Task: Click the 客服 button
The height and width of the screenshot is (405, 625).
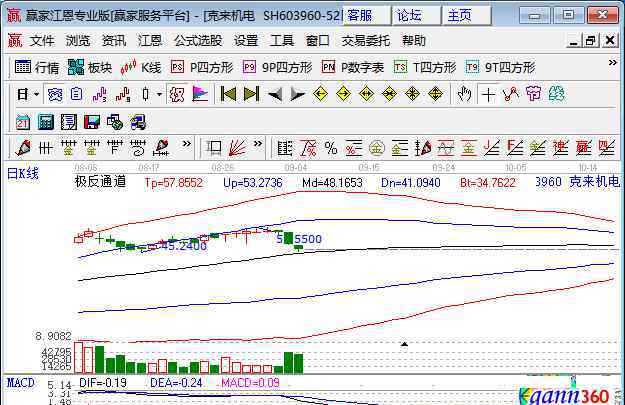Action: coord(366,16)
